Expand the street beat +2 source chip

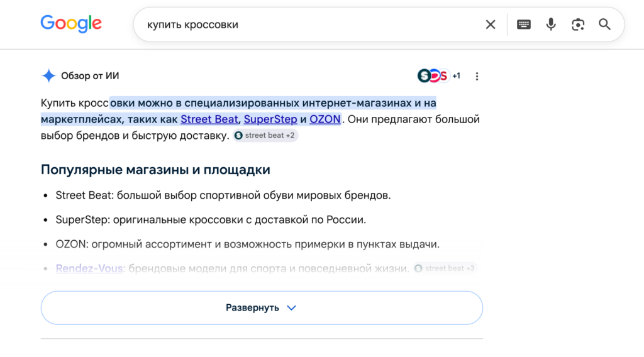pos(265,135)
